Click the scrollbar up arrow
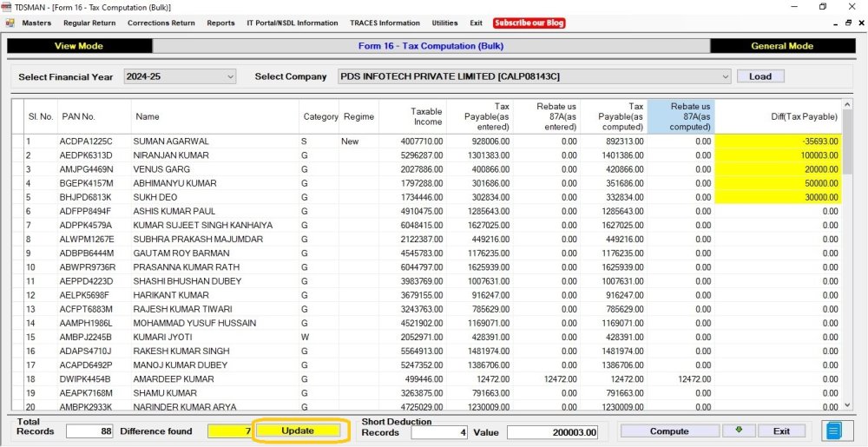 click(848, 106)
